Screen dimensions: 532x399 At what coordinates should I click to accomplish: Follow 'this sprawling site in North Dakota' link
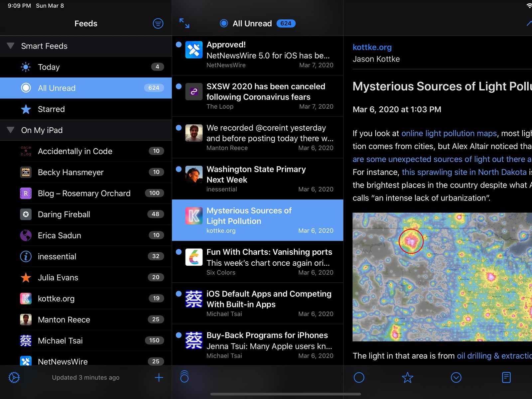click(464, 172)
